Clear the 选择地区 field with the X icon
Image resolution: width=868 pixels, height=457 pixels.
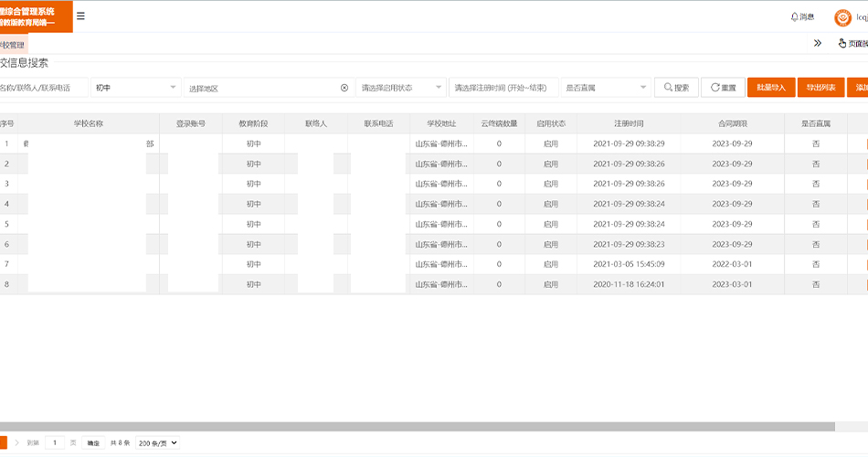coord(344,88)
